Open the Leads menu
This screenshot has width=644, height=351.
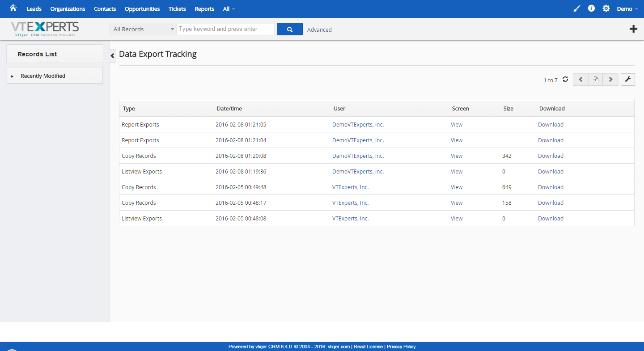click(x=34, y=9)
